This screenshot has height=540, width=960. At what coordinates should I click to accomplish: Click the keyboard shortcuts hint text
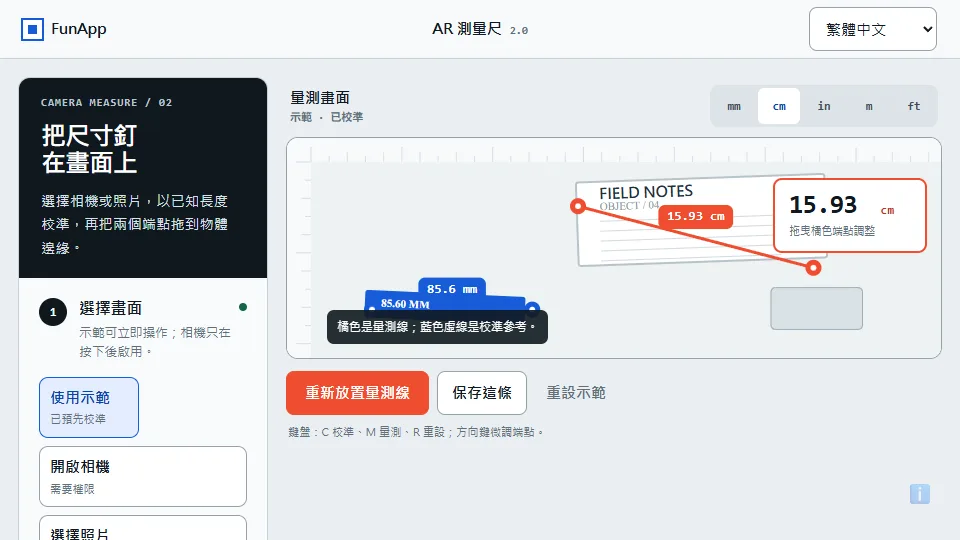click(x=416, y=432)
